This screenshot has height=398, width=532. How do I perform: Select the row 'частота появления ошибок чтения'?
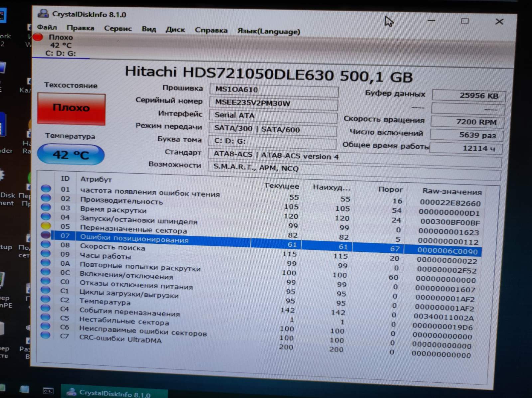(x=261, y=196)
